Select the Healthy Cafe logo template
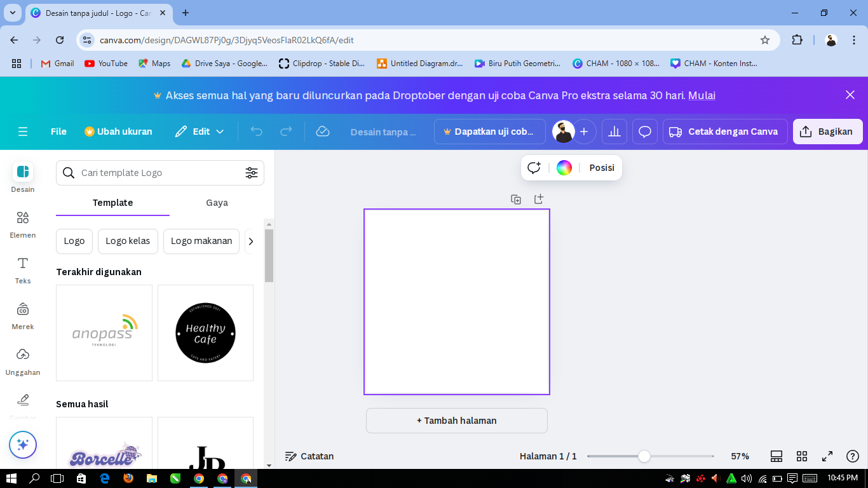868x488 pixels. pos(205,333)
